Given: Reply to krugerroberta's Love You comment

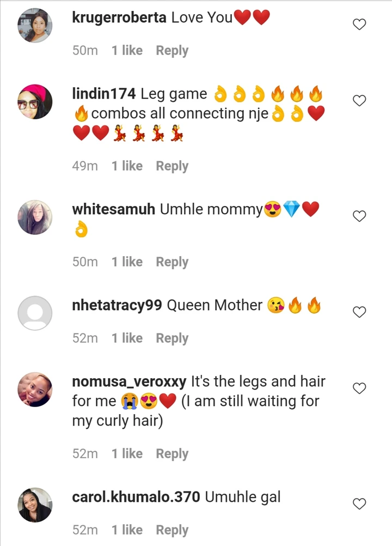Looking at the screenshot, I should click(x=172, y=51).
